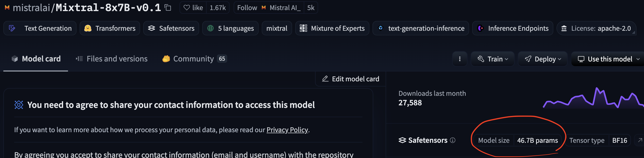
Task: Click the Files and versions list icon
Action: point(79,59)
